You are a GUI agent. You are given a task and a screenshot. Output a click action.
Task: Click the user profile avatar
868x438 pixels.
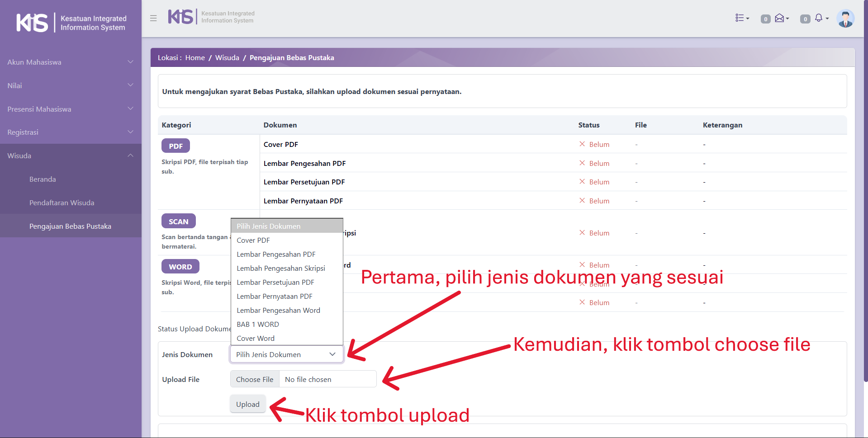pos(845,19)
